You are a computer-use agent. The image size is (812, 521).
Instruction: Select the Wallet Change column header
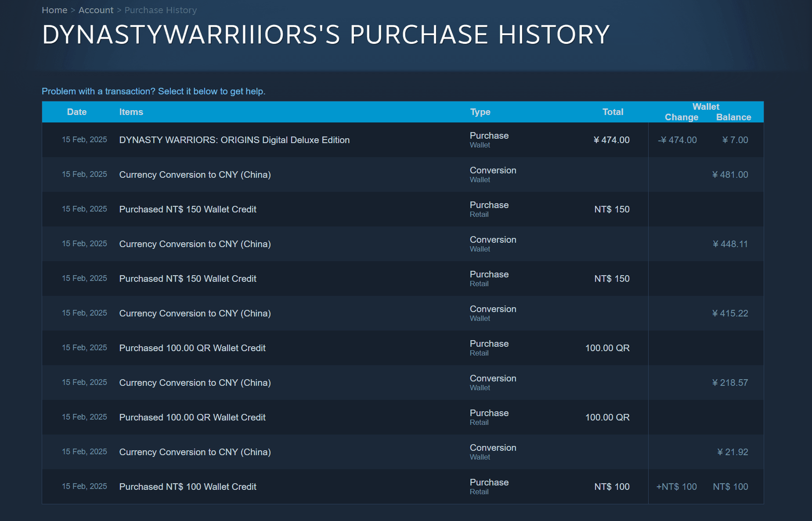[x=682, y=117]
